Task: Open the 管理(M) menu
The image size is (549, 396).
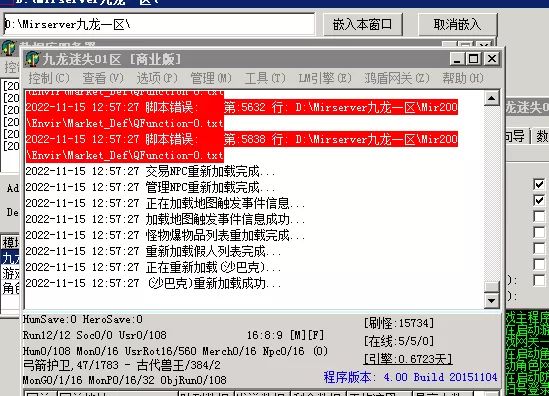Action: [211, 78]
